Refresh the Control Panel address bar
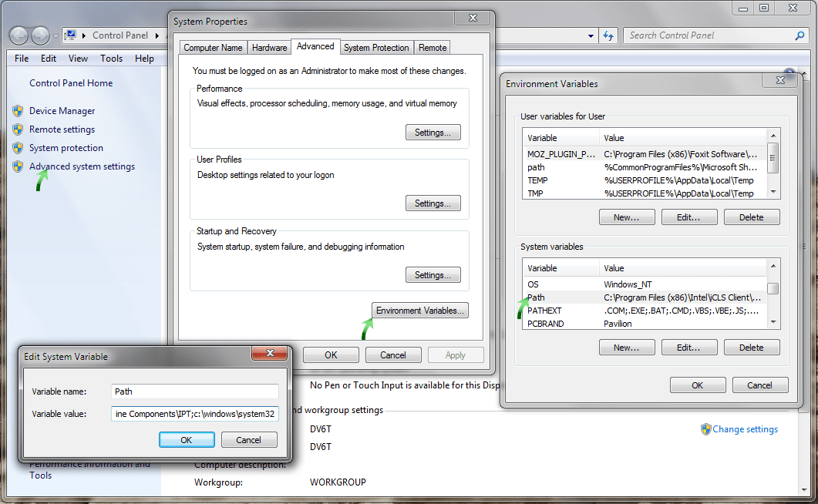 [608, 35]
